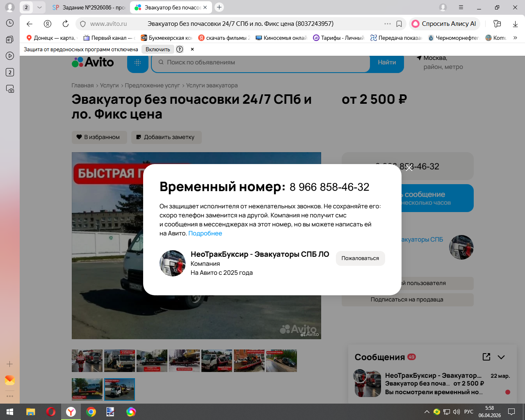Viewport: 525px width, 420px height.
Task: Go to the Avito home logo
Action: pyautogui.click(x=93, y=62)
